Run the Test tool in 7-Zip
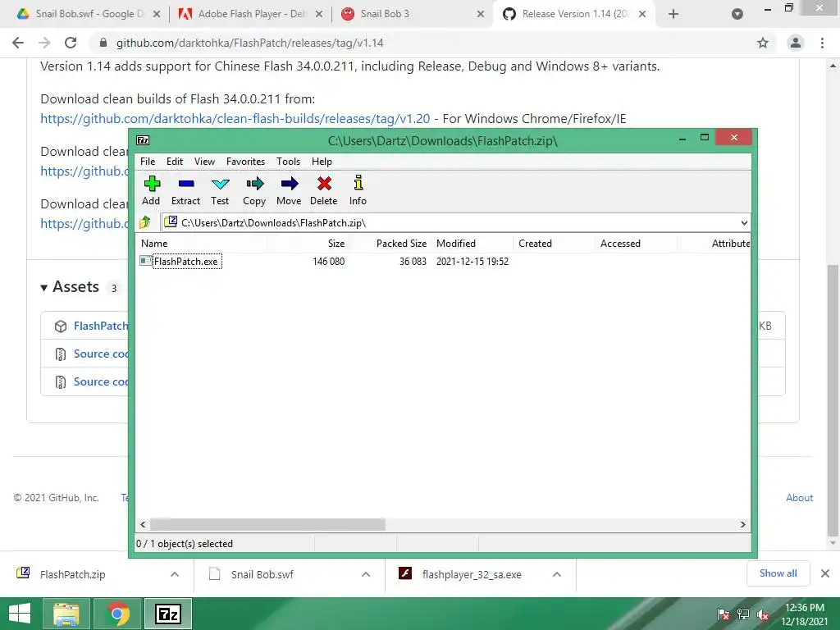 pos(220,190)
